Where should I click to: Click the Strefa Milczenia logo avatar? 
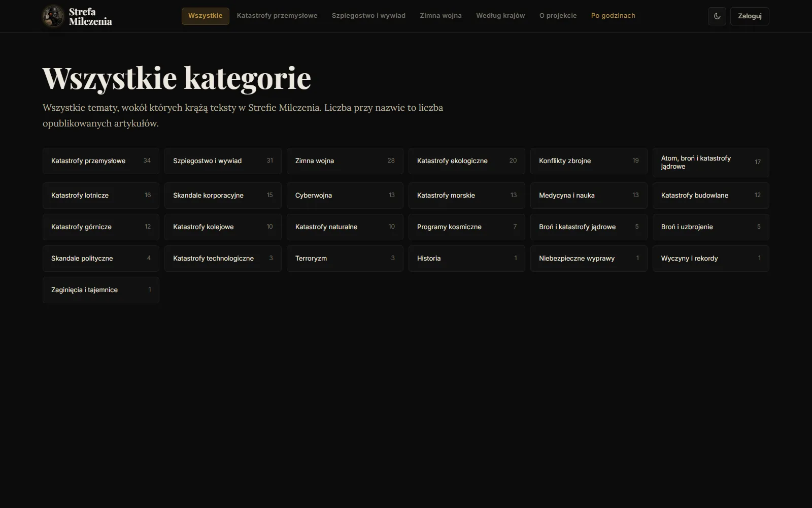pos(53,16)
